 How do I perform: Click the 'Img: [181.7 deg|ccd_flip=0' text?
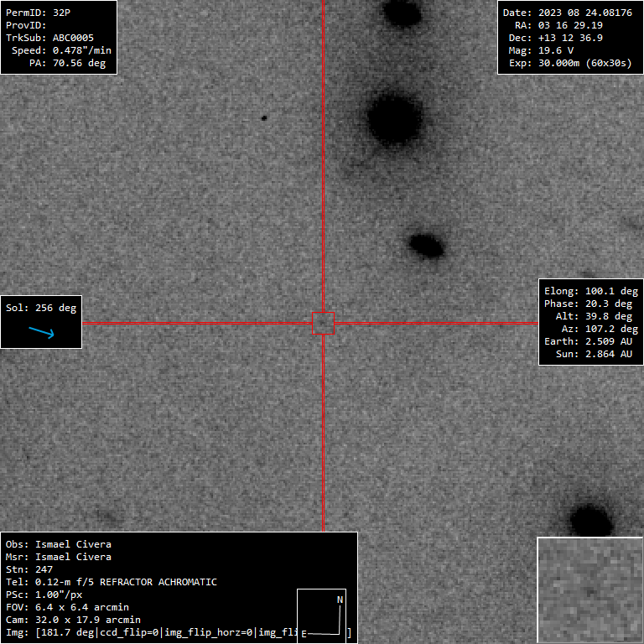point(82,632)
